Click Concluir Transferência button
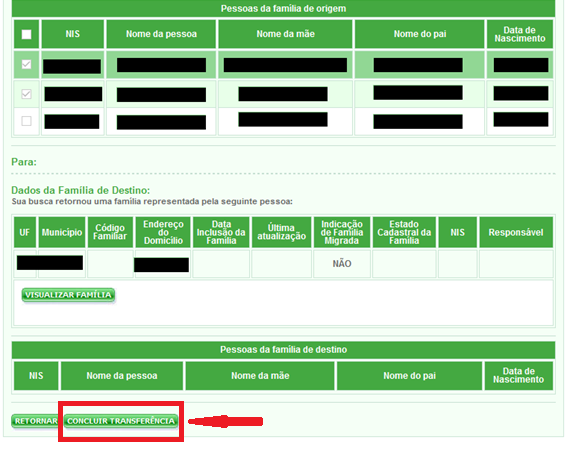 pyautogui.click(x=121, y=421)
